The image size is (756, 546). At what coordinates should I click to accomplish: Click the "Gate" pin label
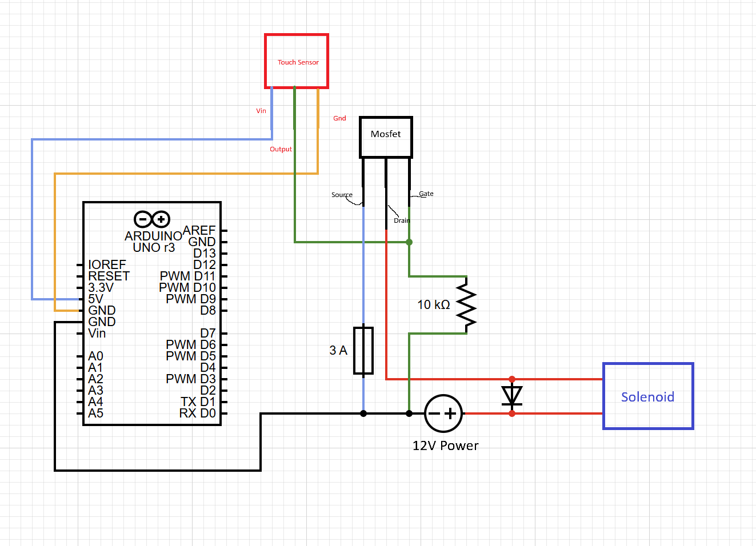tap(426, 194)
